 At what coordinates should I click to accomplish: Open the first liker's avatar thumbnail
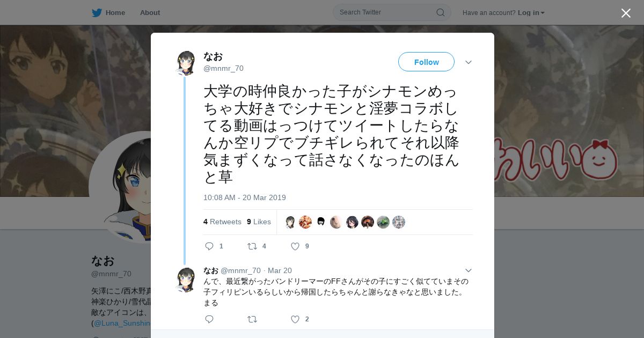point(290,222)
